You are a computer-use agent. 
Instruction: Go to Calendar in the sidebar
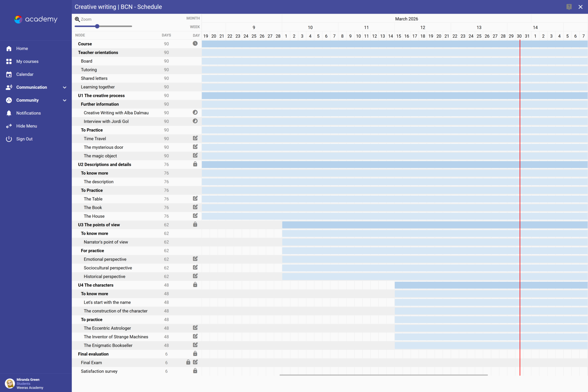coord(25,74)
